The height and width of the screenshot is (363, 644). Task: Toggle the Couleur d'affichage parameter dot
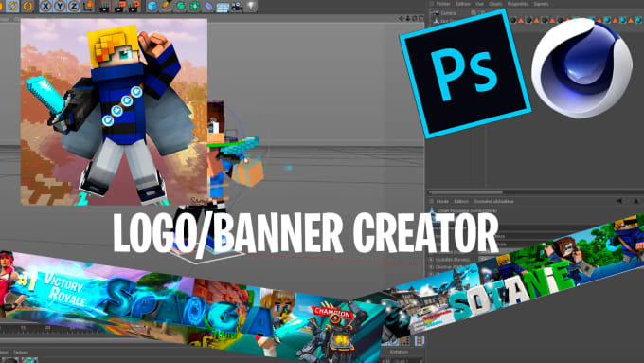(x=431, y=267)
